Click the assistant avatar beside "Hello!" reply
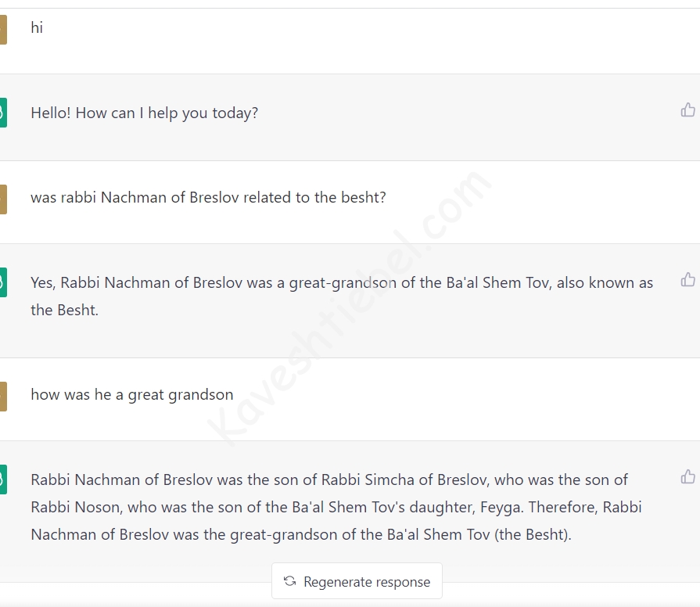Image resolution: width=700 pixels, height=607 pixels. (x=3, y=113)
